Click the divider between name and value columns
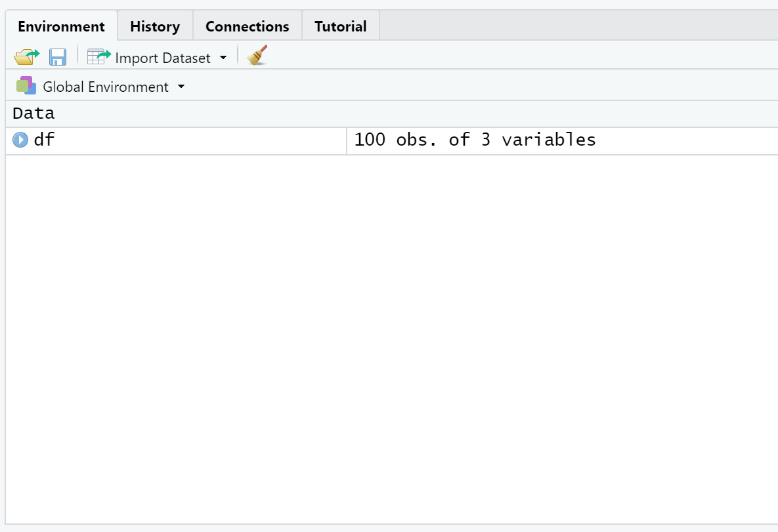This screenshot has width=778, height=532. pyautogui.click(x=347, y=141)
